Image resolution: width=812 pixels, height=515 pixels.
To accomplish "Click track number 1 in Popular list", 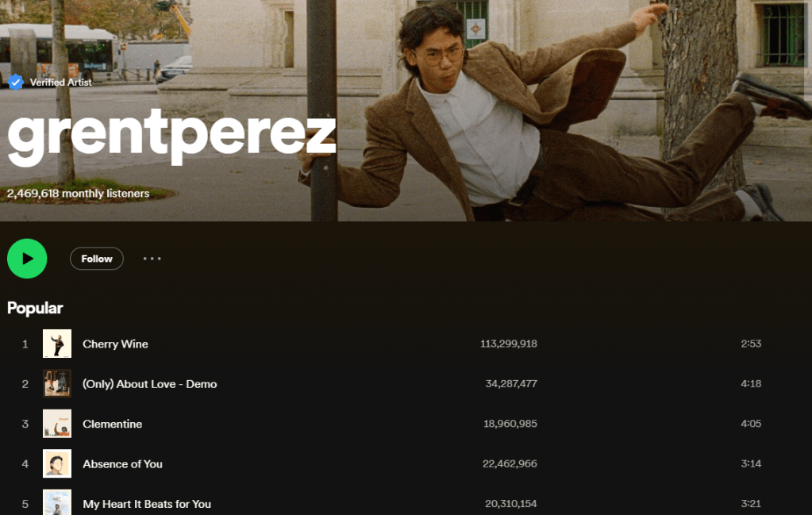I will coord(25,344).
